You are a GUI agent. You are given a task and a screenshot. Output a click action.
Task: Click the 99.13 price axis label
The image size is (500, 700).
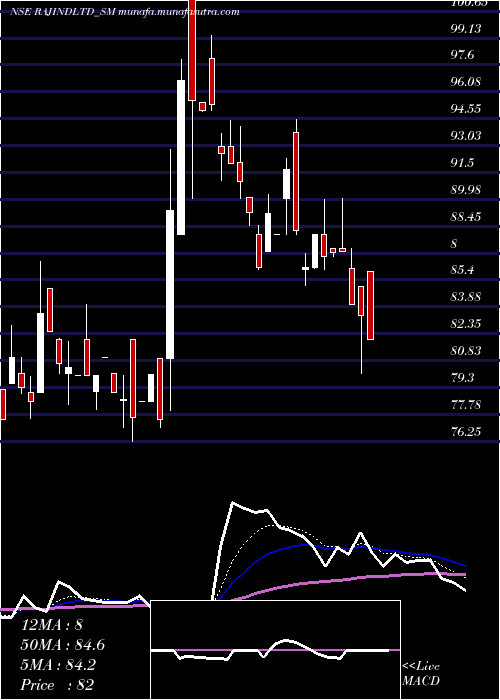click(466, 29)
